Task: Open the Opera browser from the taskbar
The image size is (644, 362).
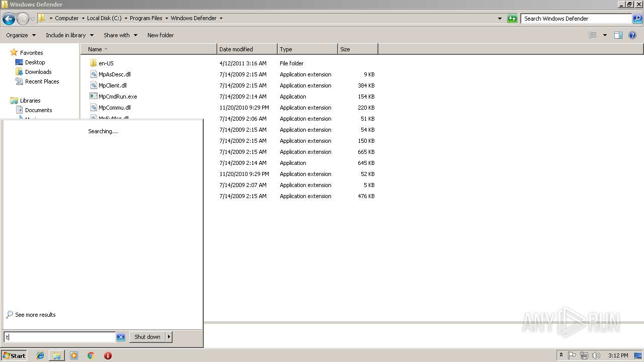Action: pos(108,355)
